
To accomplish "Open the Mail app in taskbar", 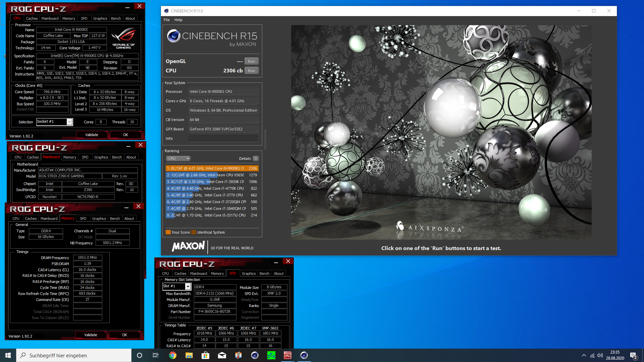I will point(222,355).
